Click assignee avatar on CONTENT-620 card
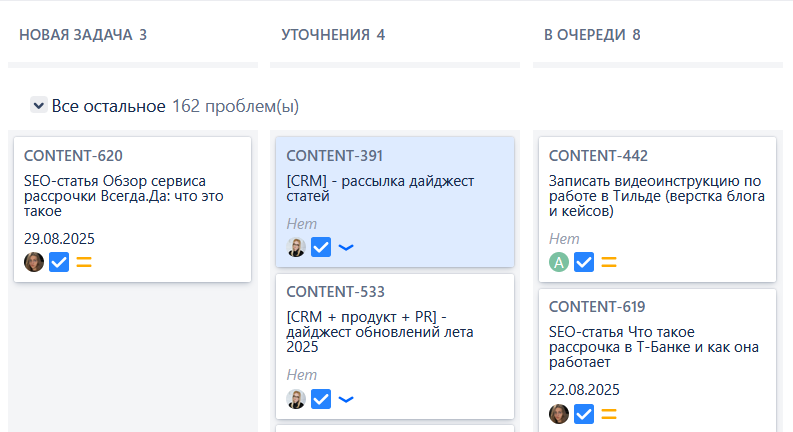The width and height of the screenshot is (793, 432). [34, 262]
